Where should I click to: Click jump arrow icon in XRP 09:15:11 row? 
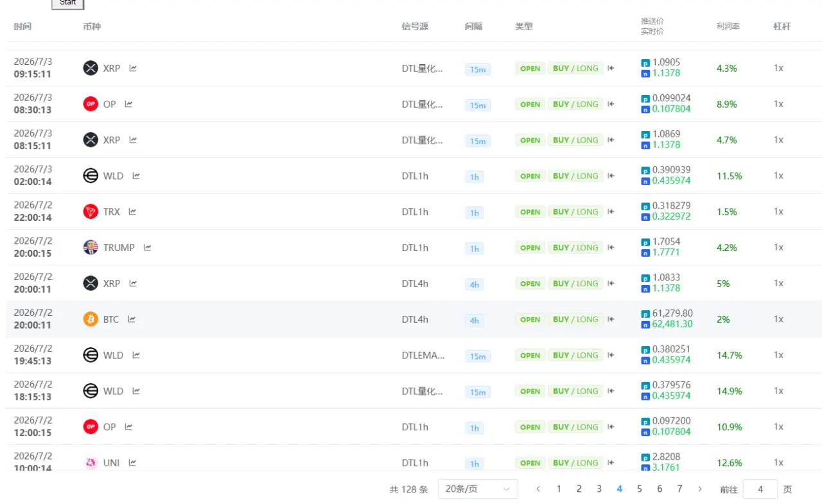pyautogui.click(x=611, y=68)
